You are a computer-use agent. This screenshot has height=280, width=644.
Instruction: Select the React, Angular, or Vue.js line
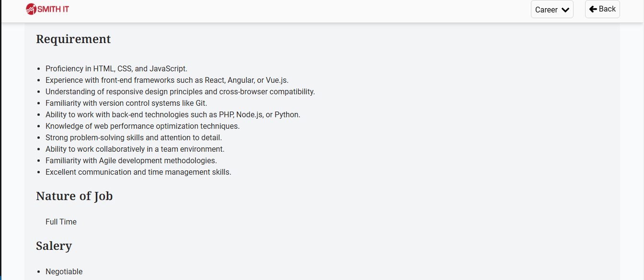[x=167, y=80]
